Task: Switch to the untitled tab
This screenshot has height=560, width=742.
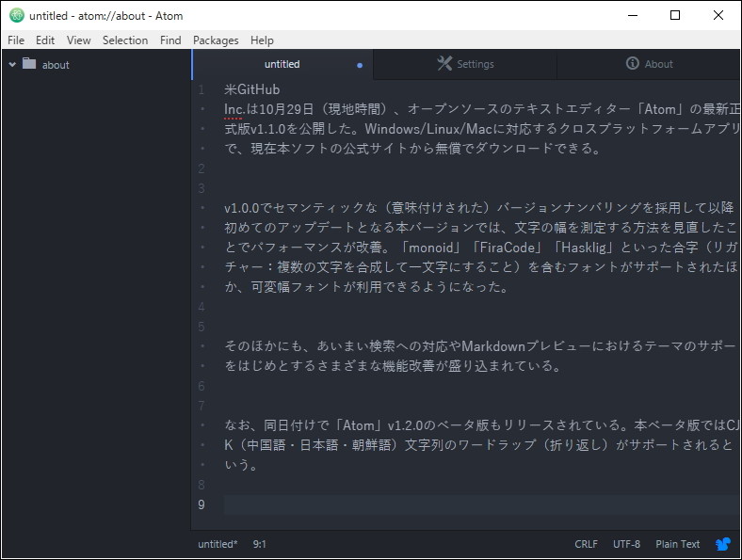Action: click(282, 64)
